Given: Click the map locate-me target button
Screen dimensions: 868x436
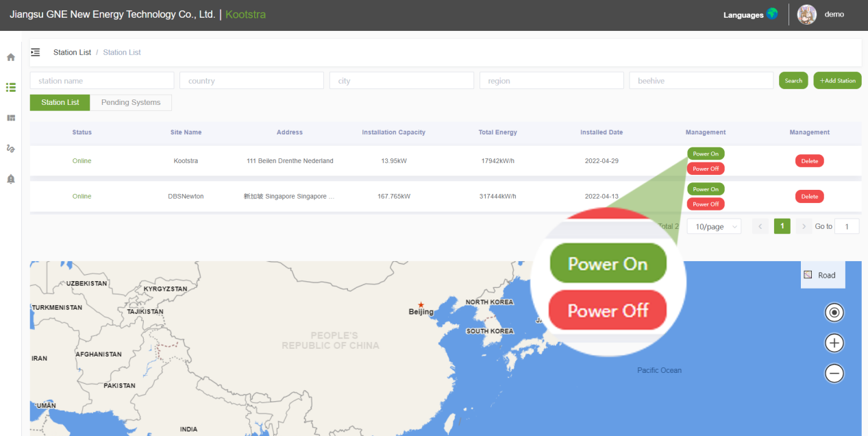Looking at the screenshot, I should [x=834, y=313].
